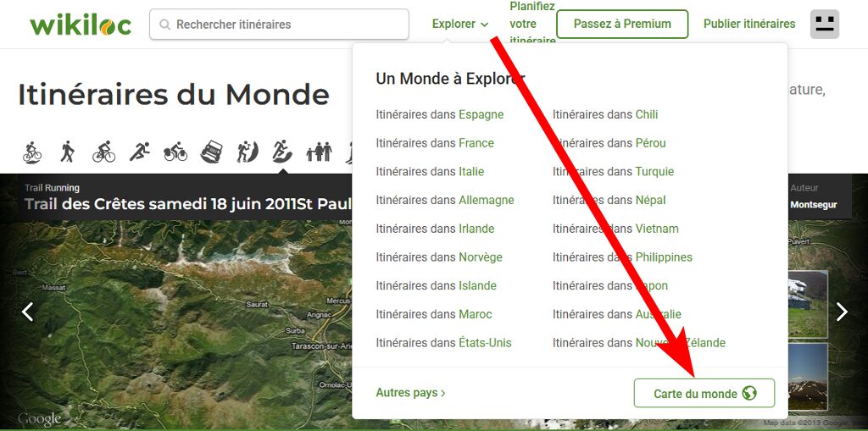This screenshot has height=431, width=868.
Task: Open Itinéraires dans Turquie
Action: click(x=614, y=172)
